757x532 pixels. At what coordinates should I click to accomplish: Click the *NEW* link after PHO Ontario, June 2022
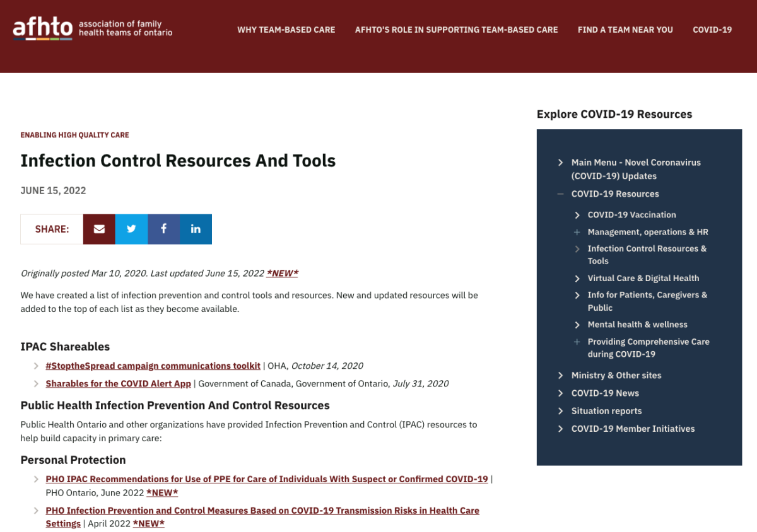[162, 492]
